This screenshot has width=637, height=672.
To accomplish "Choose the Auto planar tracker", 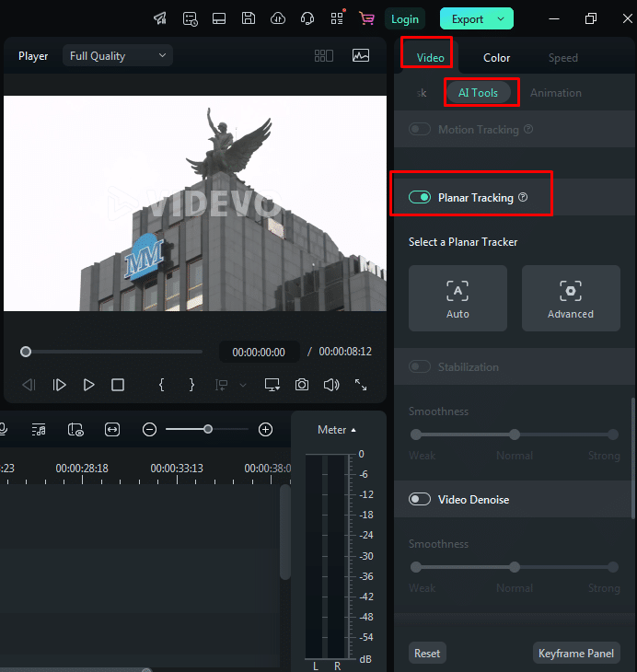I will 457,298.
